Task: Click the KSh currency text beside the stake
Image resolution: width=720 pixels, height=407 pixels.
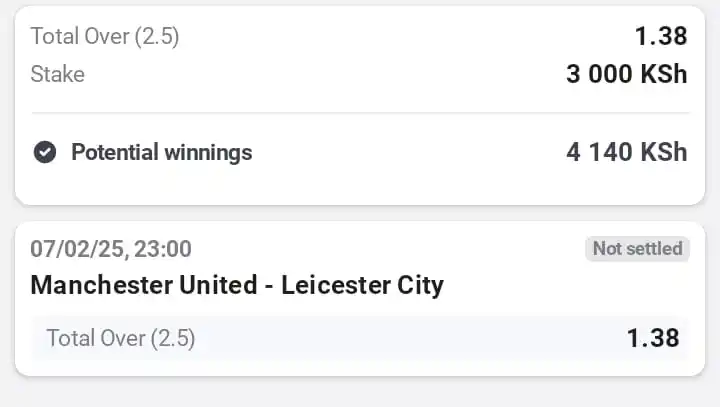Action: coord(664,74)
